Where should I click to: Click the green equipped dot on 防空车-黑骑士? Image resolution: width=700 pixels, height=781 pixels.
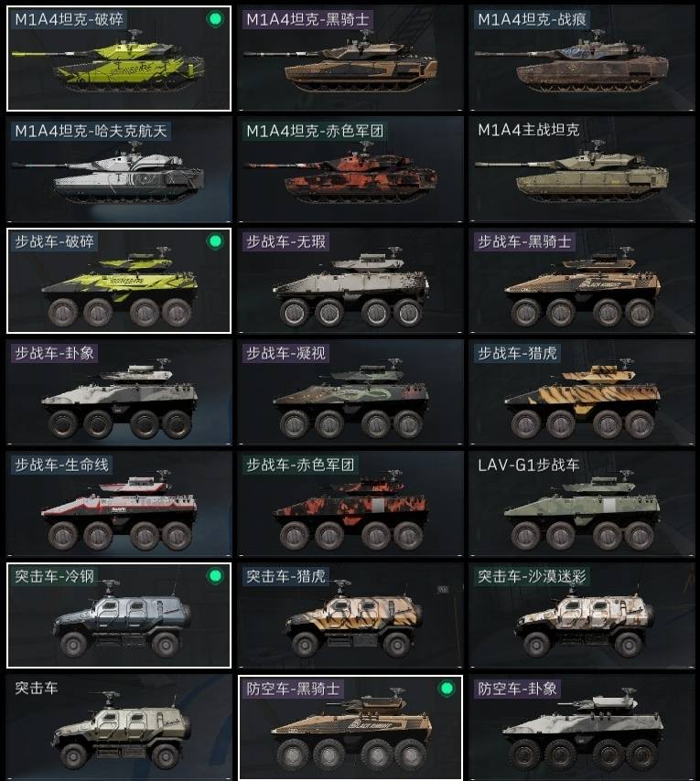click(447, 689)
